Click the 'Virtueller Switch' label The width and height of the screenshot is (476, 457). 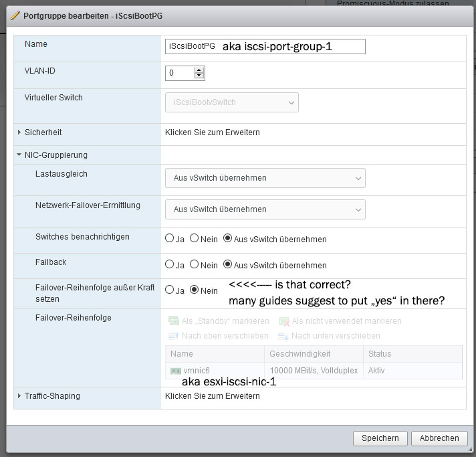pos(53,98)
